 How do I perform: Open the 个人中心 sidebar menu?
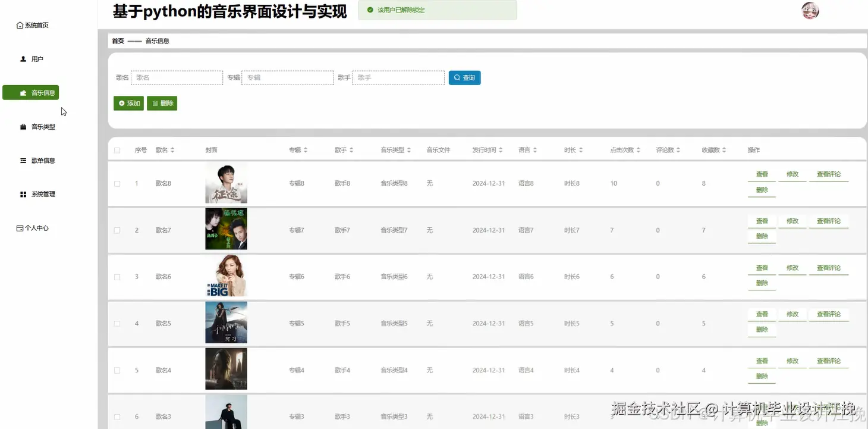point(33,228)
